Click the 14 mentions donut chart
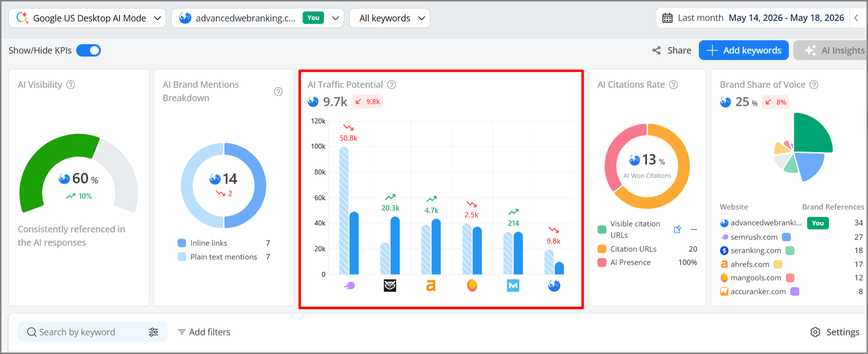The height and width of the screenshot is (354, 868). tap(224, 186)
